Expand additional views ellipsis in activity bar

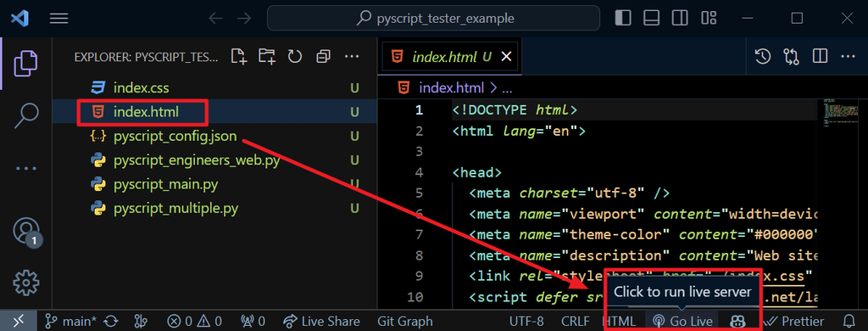pyautogui.click(x=26, y=169)
